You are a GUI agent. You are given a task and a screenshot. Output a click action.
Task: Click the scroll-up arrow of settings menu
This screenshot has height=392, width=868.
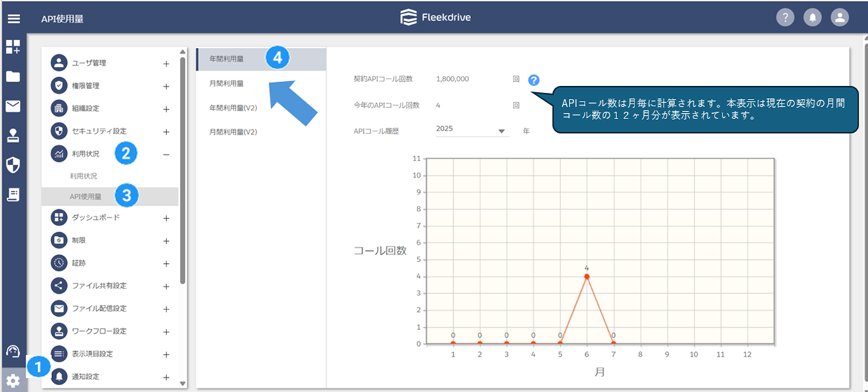[x=183, y=51]
